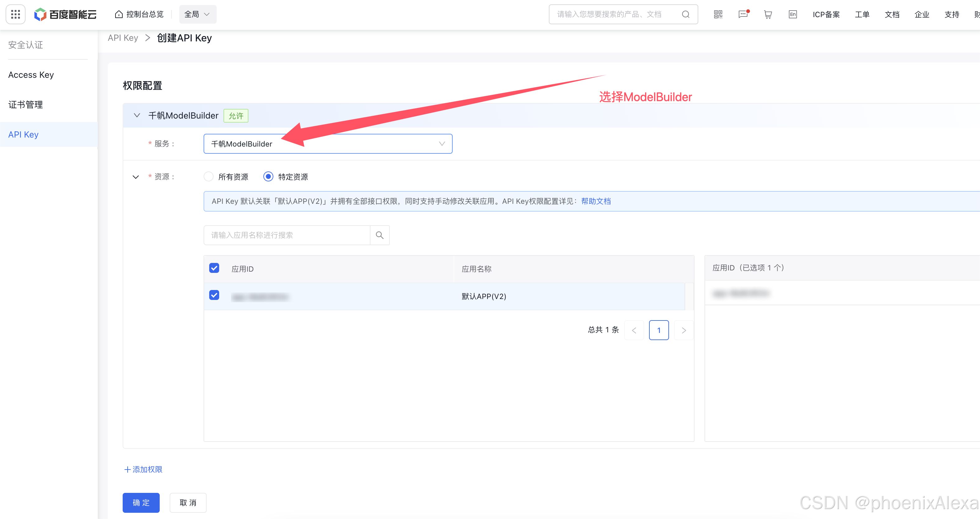The width and height of the screenshot is (980, 519).
Task: Click the API Key breadcrumb link
Action: pos(123,38)
